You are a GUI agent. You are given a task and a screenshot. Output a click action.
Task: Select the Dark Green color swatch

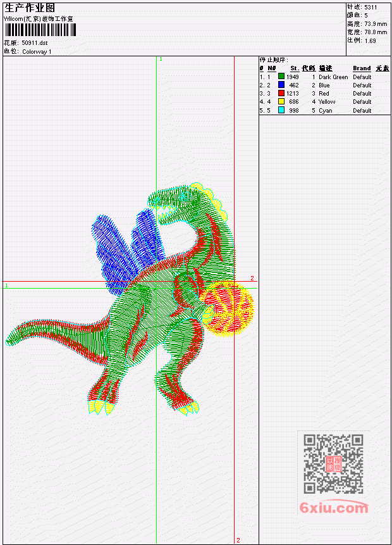(281, 77)
